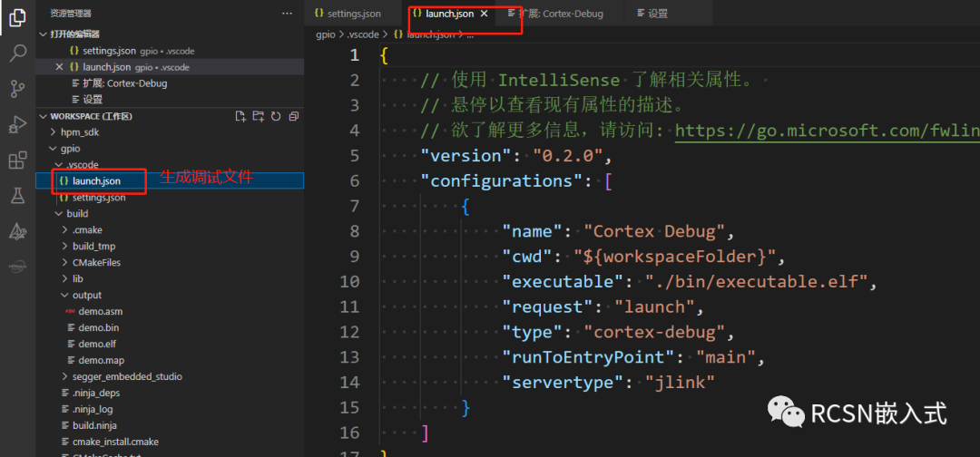Click line number 10 in gutter
The height and width of the screenshot is (457, 980).
coord(349,282)
